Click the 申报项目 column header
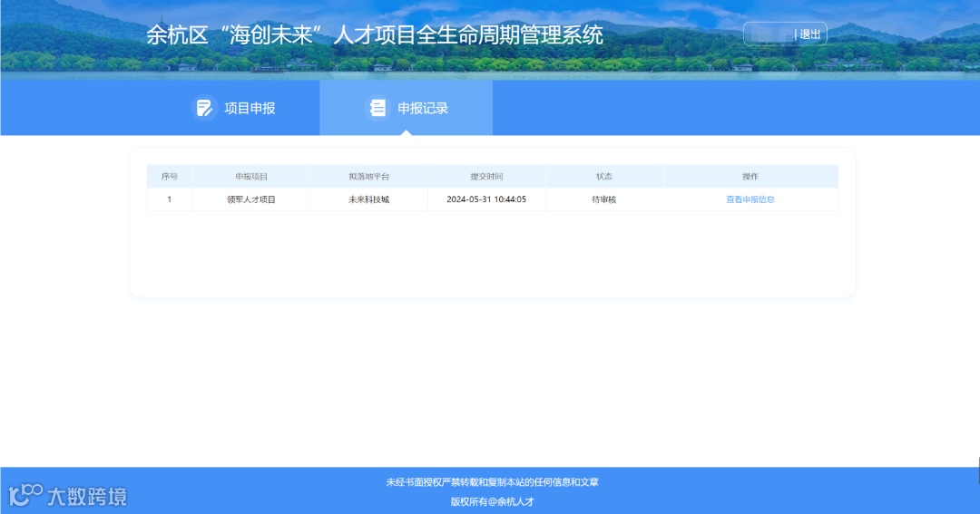Screen dimensions: 980x514 (x=251, y=177)
